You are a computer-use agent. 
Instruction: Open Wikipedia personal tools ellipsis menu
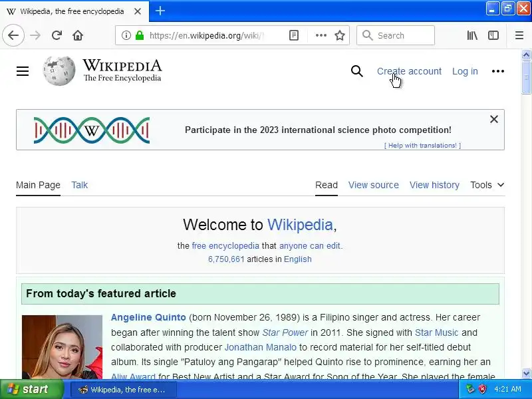tap(497, 71)
